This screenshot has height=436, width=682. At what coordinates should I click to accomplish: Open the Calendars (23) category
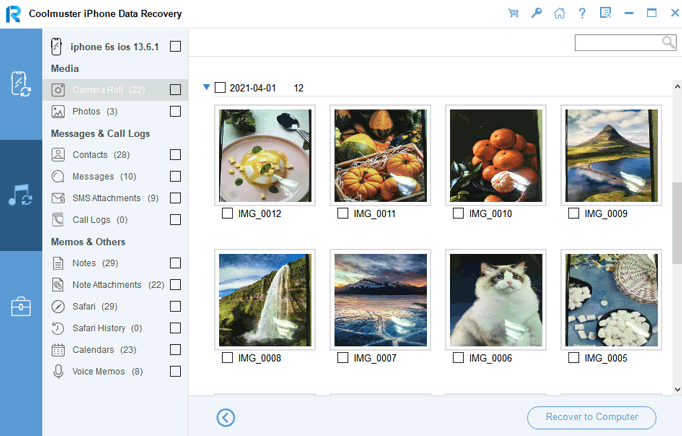[x=115, y=349]
